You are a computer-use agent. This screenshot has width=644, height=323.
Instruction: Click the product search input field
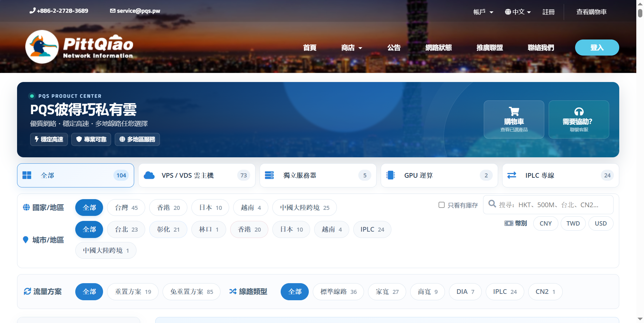(548, 205)
